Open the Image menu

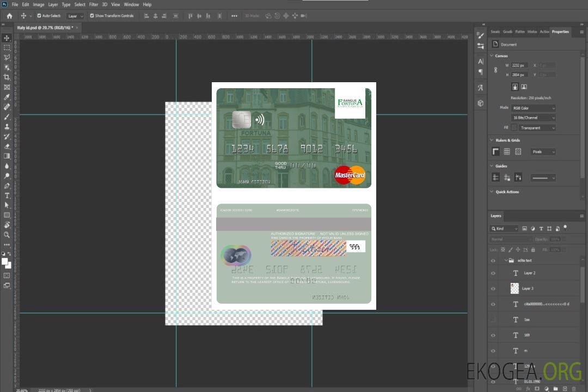38,4
